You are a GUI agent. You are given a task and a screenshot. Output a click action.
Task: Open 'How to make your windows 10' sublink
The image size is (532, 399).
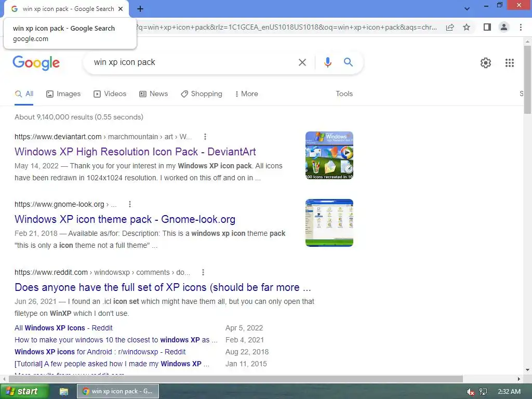[116, 340]
